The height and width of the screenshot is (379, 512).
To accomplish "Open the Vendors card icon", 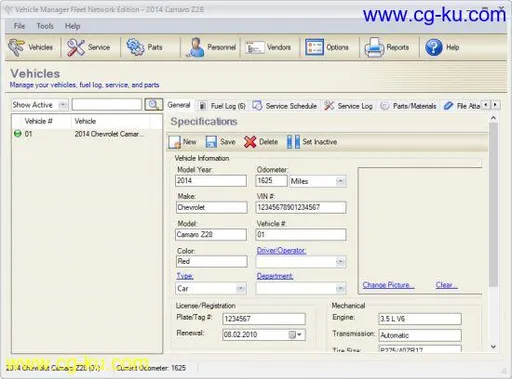I will [255, 48].
